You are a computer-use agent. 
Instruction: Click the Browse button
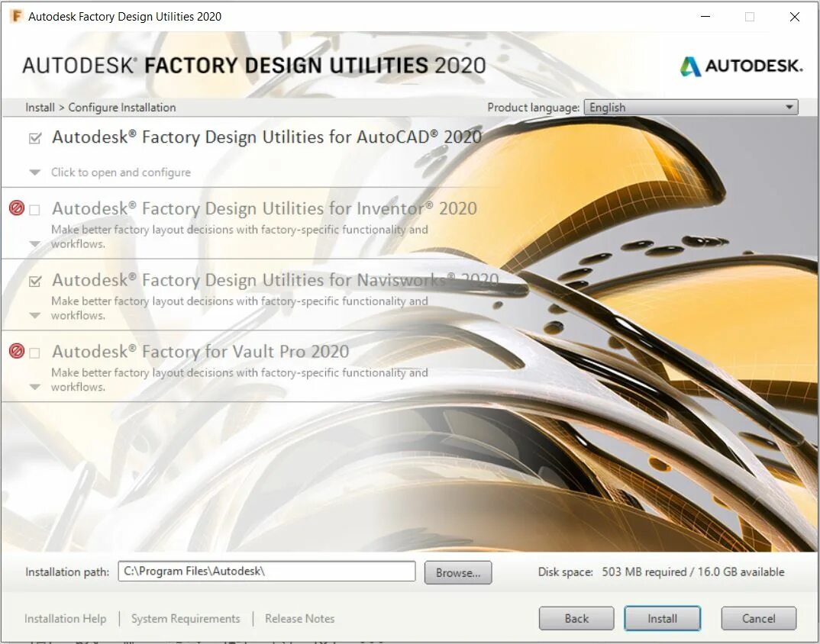coord(458,573)
